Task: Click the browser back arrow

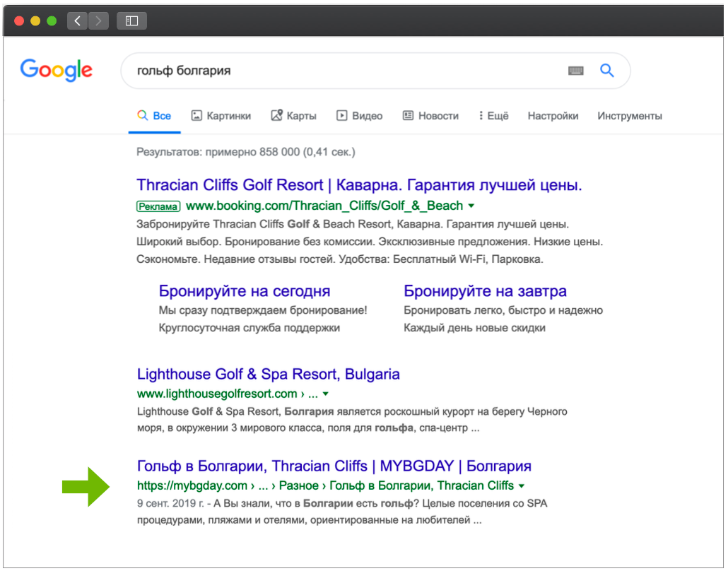Action: [x=77, y=20]
